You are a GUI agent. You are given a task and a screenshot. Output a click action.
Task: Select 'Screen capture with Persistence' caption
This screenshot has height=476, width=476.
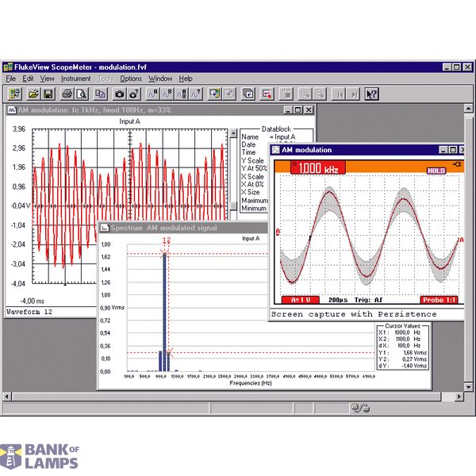[354, 314]
